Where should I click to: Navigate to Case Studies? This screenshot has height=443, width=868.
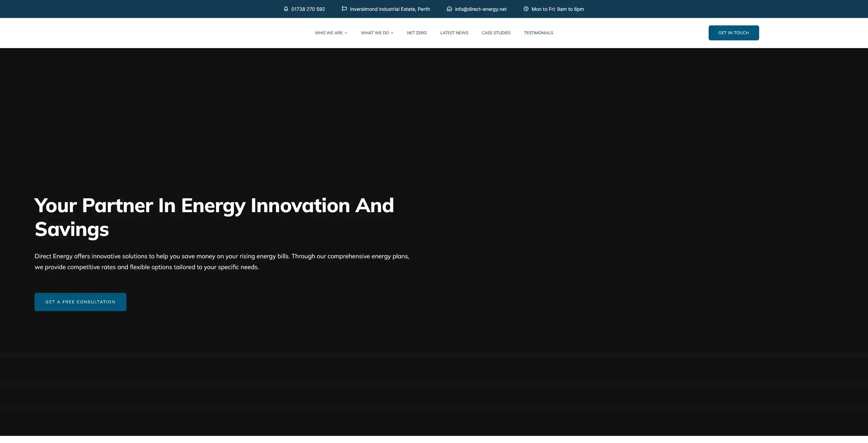click(x=496, y=33)
